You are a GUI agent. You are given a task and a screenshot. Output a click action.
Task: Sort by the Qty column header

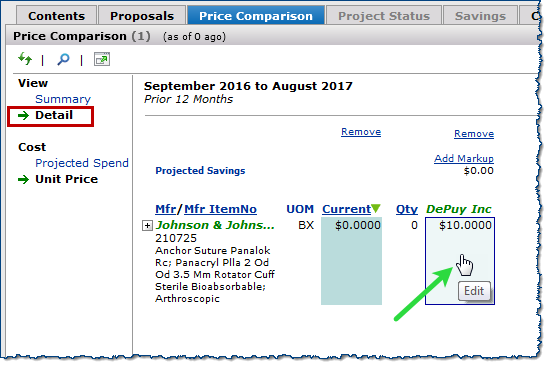(x=407, y=209)
